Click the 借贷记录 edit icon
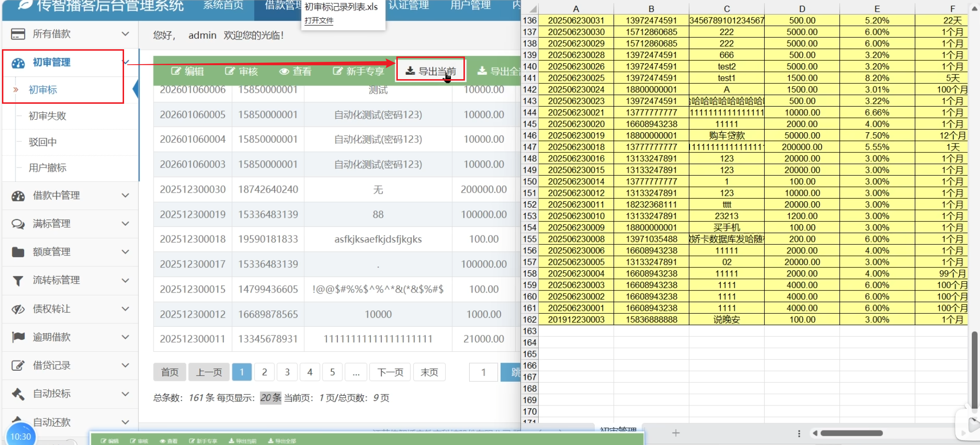Screen dimensions: 980x445 pos(18,365)
